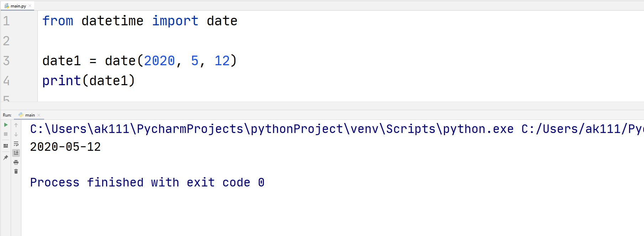The height and width of the screenshot is (236, 644).
Task: Toggle the Scroll to End option
Action: (x=16, y=153)
